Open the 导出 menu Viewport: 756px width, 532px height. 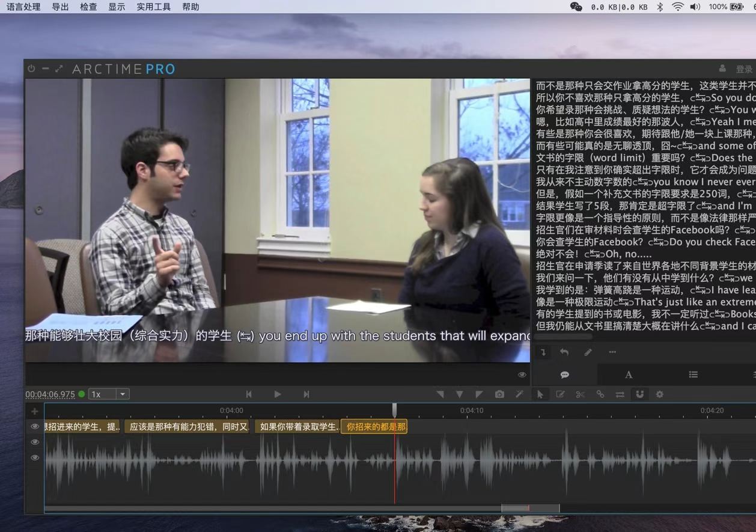point(60,7)
